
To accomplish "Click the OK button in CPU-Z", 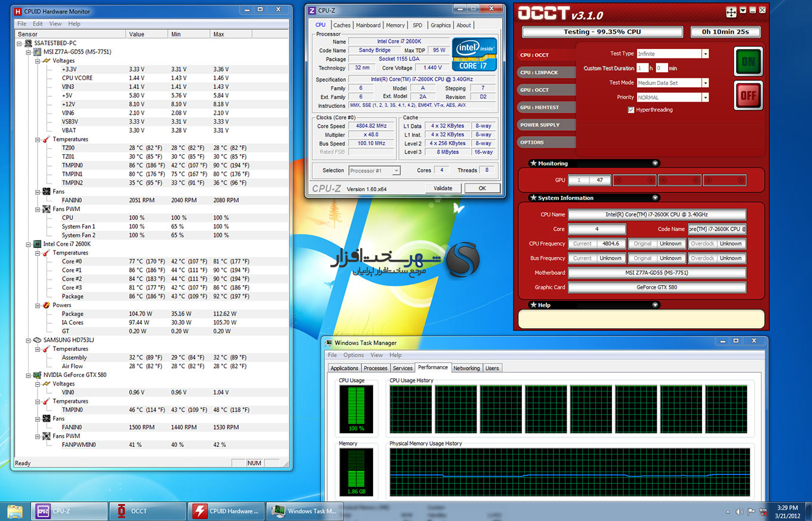I will tap(482, 188).
